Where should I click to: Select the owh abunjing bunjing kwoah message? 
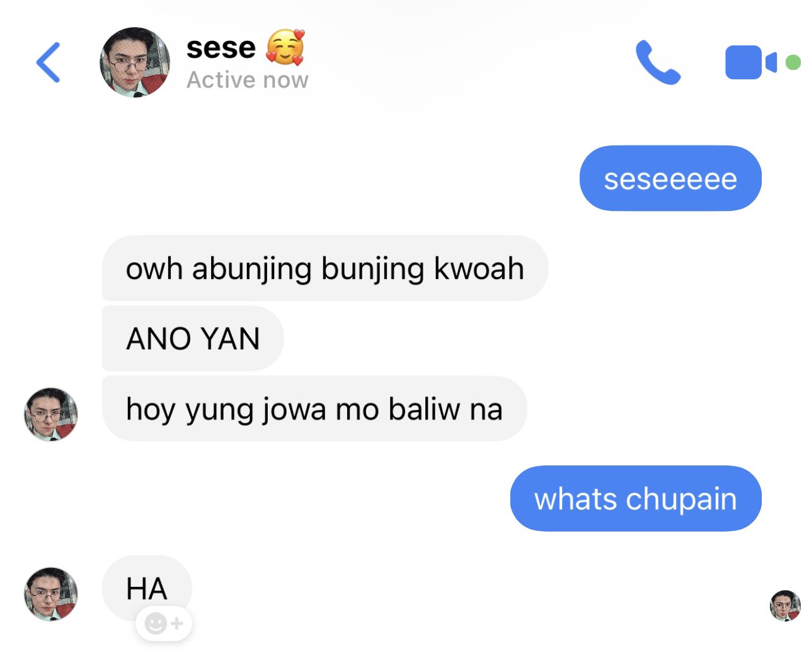coord(324,268)
